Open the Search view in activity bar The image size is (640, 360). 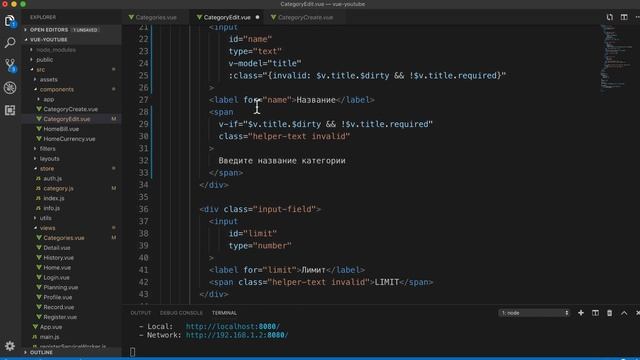coord(10,42)
